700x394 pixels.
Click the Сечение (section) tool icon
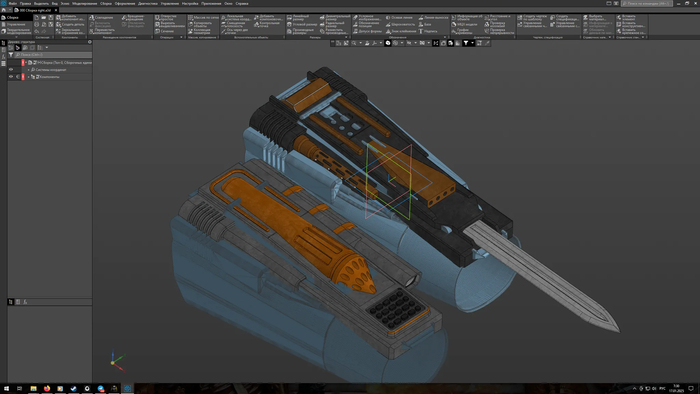[x=157, y=31]
